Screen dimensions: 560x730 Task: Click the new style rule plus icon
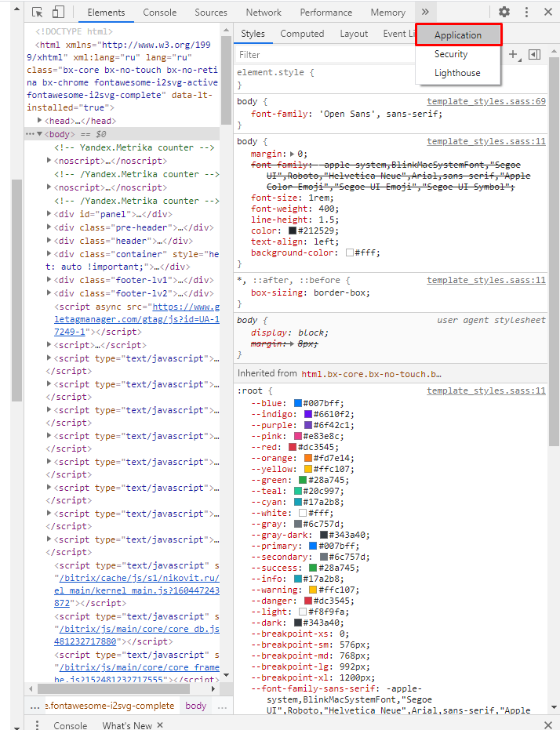pyautogui.click(x=514, y=54)
